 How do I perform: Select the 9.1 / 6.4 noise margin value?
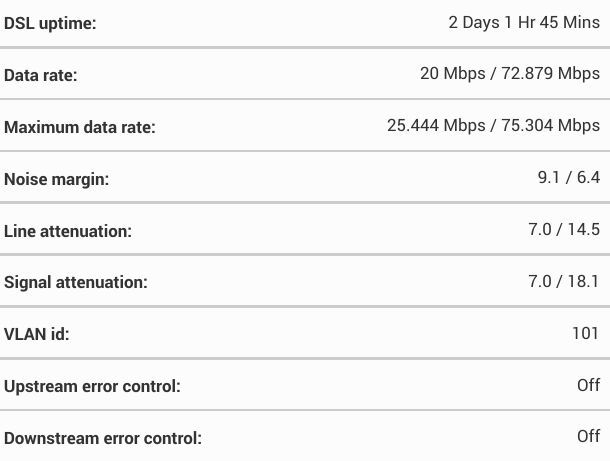pyautogui.click(x=568, y=178)
